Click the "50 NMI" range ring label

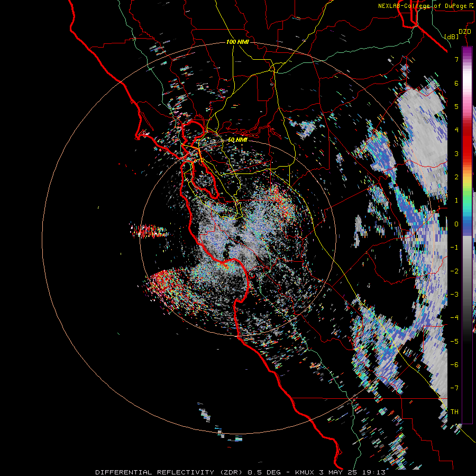237,140
